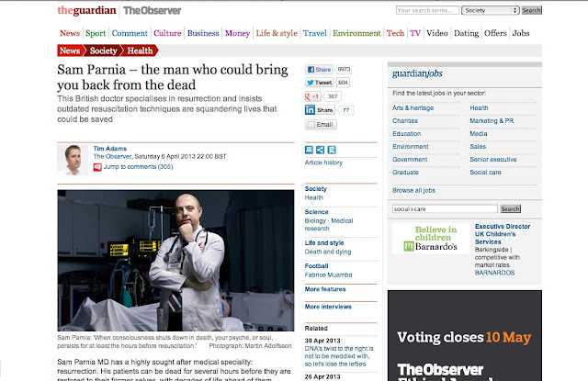
Task: Open the Culture menu item
Action: [x=167, y=33]
